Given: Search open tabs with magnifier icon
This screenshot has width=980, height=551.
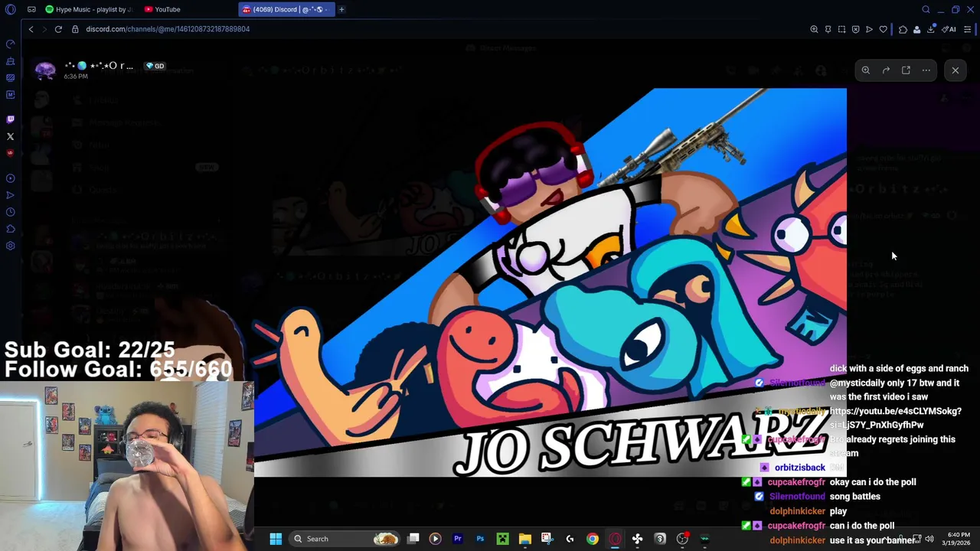Looking at the screenshot, I should pyautogui.click(x=926, y=9).
